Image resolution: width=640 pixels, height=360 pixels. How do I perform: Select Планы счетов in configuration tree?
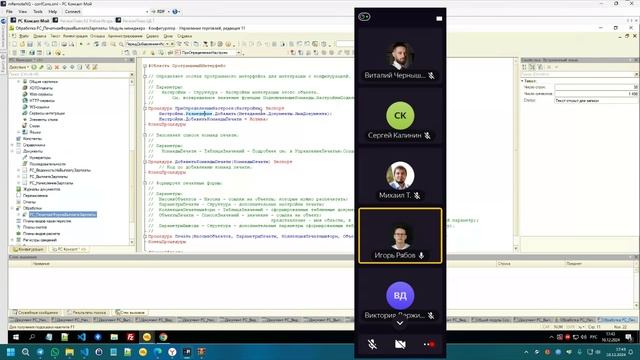click(x=35, y=227)
